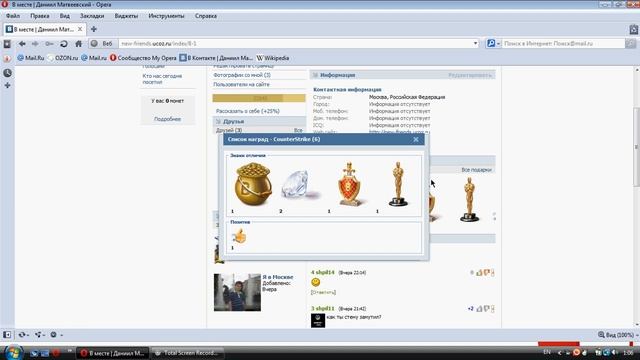Viewport: 640px width, 360px height.
Task: Click the Oscar statuette award in dialog
Action: coord(398,184)
